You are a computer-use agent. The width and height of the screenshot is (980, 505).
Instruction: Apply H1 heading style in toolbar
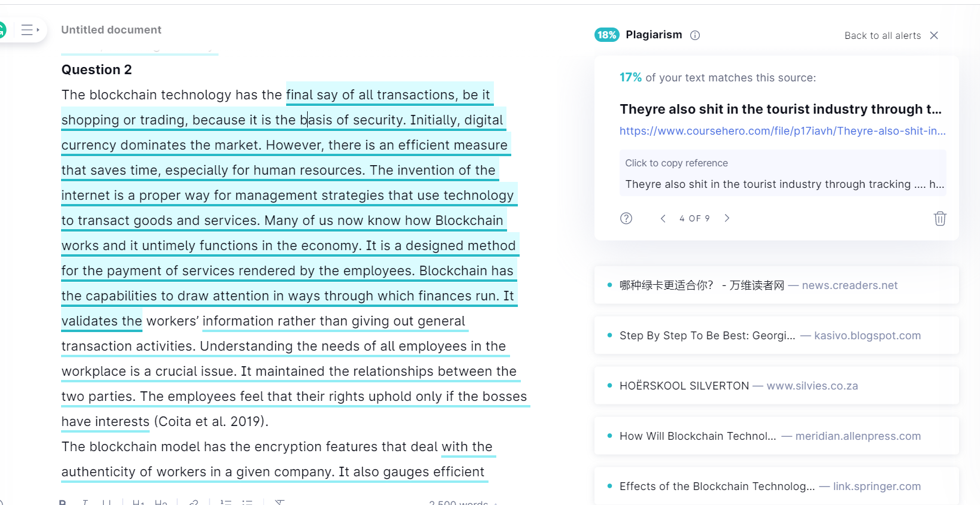pos(138,503)
